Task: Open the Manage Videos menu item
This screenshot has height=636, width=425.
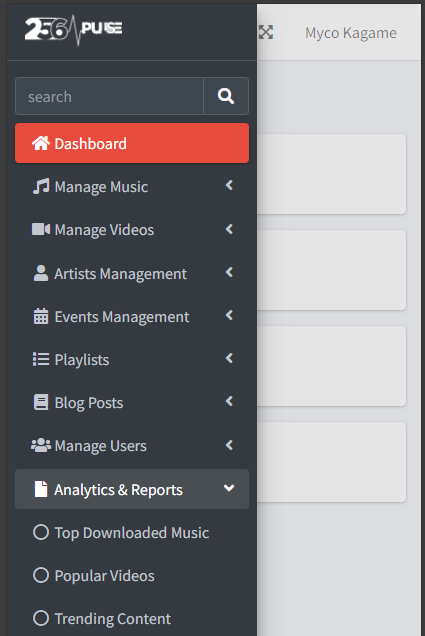Action: [132, 230]
